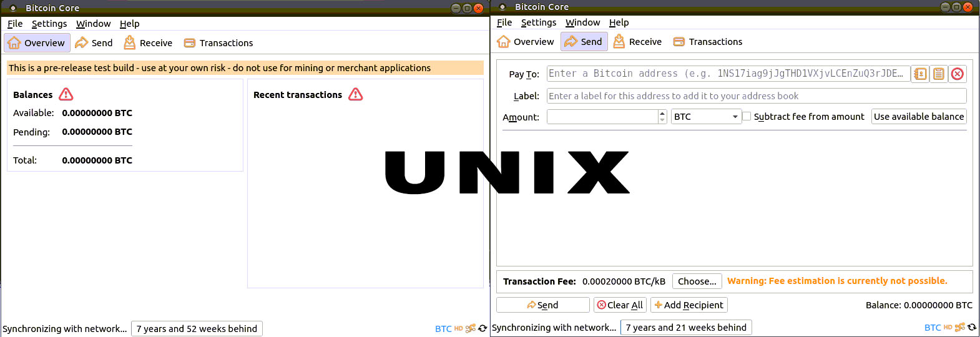Click HD wallet icon in right status bar
980x337 pixels.
(x=948, y=327)
